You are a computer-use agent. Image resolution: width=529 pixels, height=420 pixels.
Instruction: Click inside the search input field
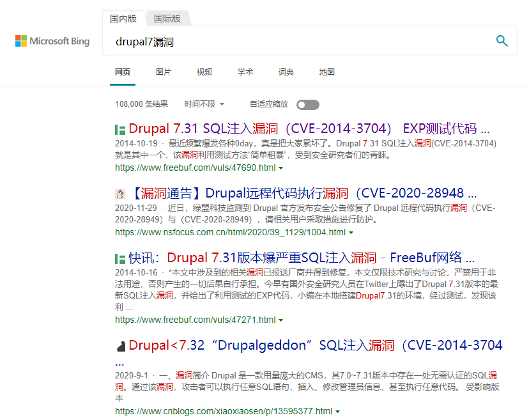(x=256, y=42)
